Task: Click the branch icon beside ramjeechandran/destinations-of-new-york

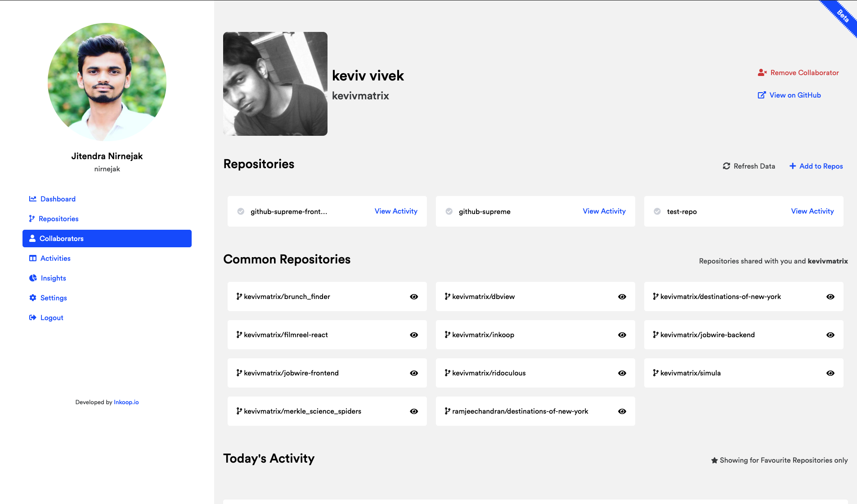Action: [447, 411]
